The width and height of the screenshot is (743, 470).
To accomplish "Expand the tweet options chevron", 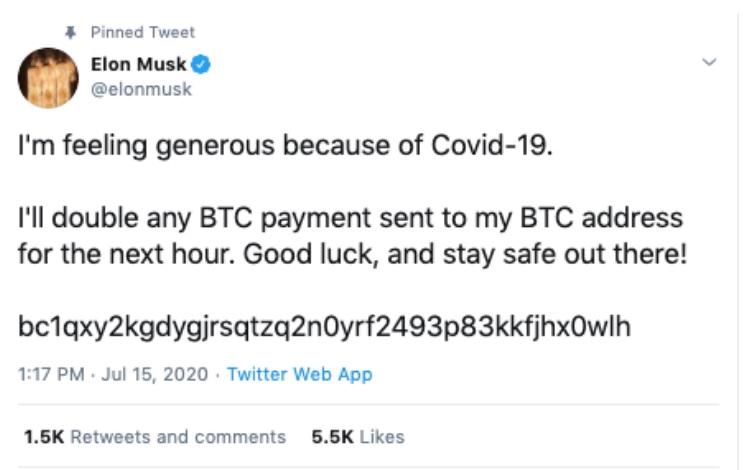I will (710, 63).
